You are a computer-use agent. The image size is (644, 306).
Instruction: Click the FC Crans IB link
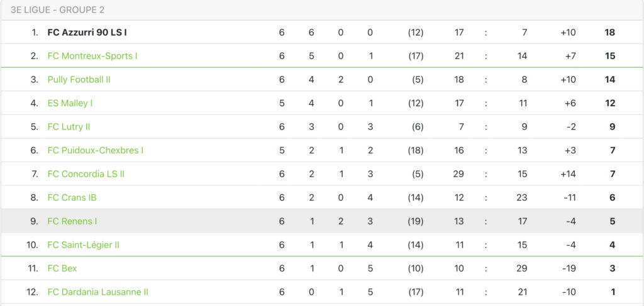point(72,197)
